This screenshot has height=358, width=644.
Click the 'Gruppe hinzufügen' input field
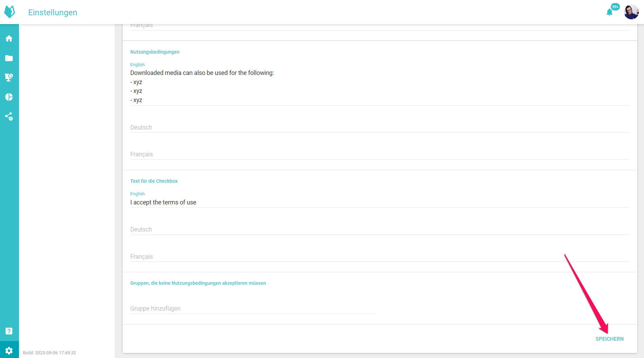[252, 309]
